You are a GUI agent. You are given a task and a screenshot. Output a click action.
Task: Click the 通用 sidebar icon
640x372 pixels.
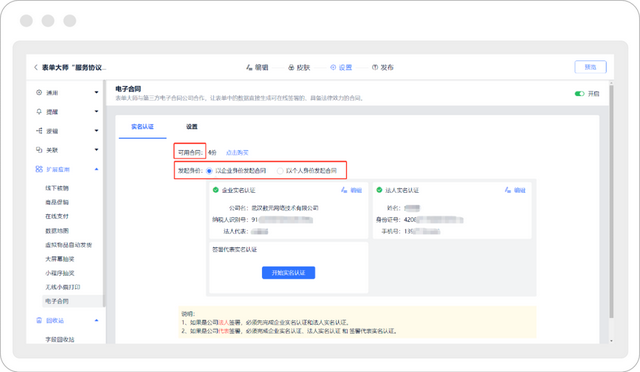pyautogui.click(x=39, y=93)
